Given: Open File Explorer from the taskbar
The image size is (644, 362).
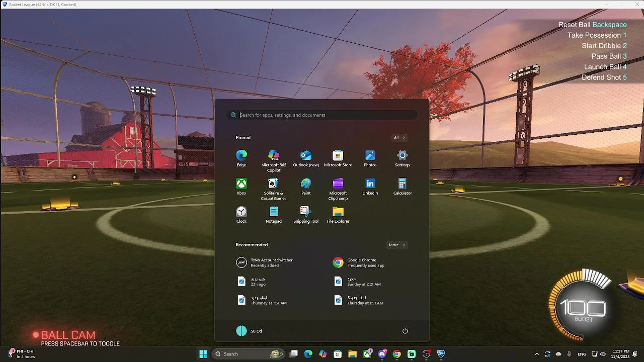Looking at the screenshot, I should 353,354.
